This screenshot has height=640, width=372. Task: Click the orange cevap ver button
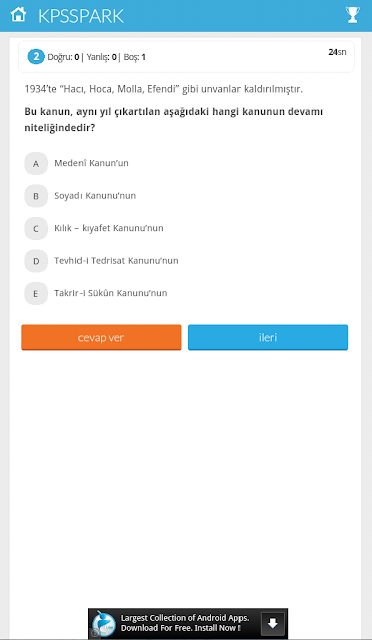point(101,338)
